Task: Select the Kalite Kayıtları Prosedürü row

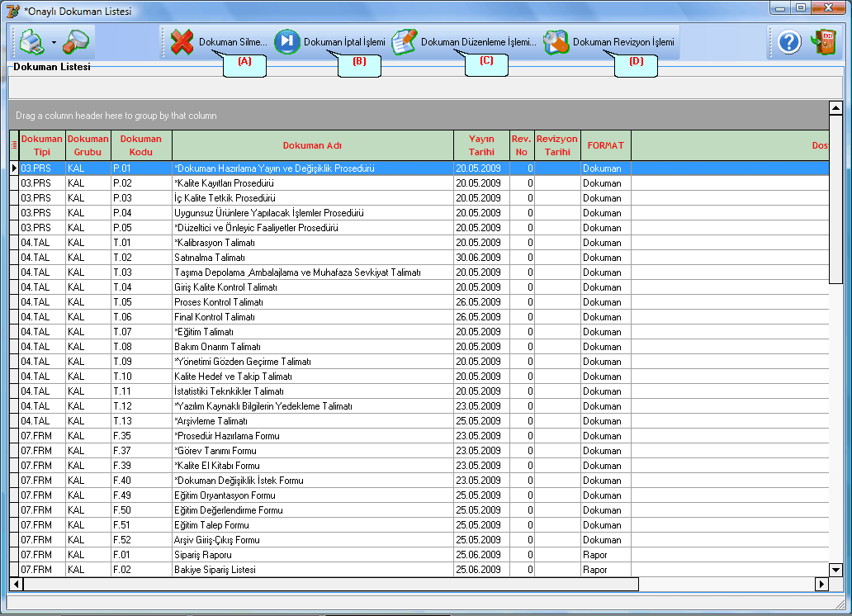Action: click(419, 183)
